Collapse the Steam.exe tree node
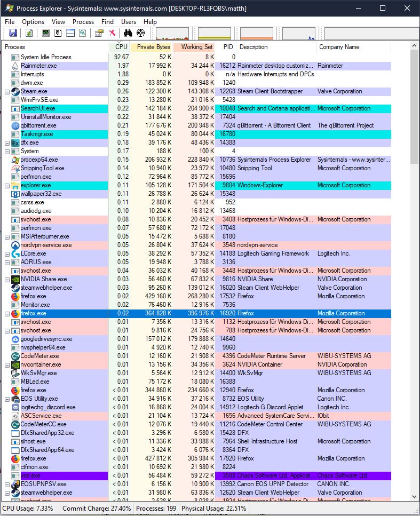Viewport: 420px width, 516px height. pos(7,92)
